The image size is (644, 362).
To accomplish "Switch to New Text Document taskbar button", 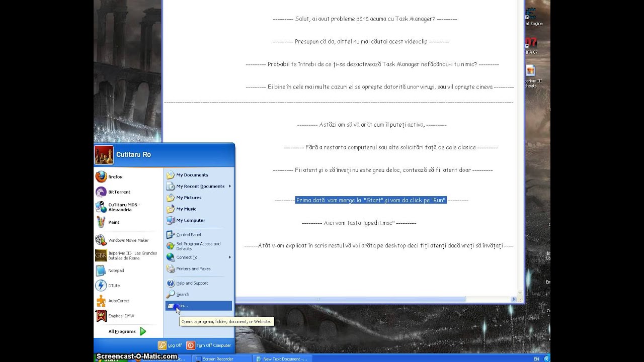I will tap(282, 359).
